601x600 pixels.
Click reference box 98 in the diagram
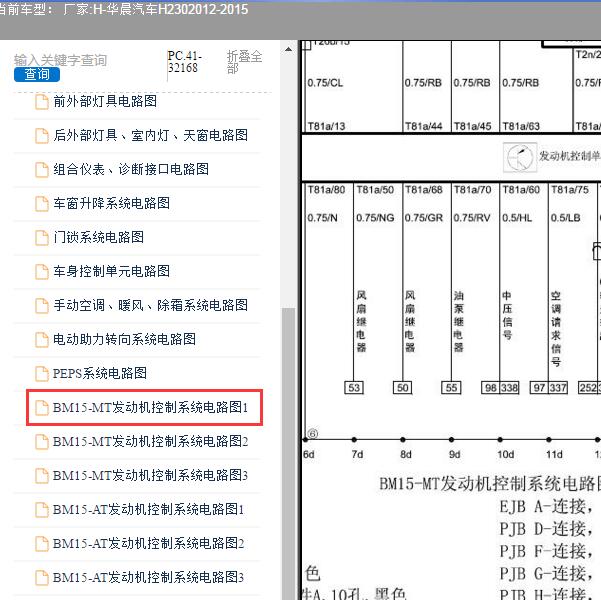[x=491, y=388]
